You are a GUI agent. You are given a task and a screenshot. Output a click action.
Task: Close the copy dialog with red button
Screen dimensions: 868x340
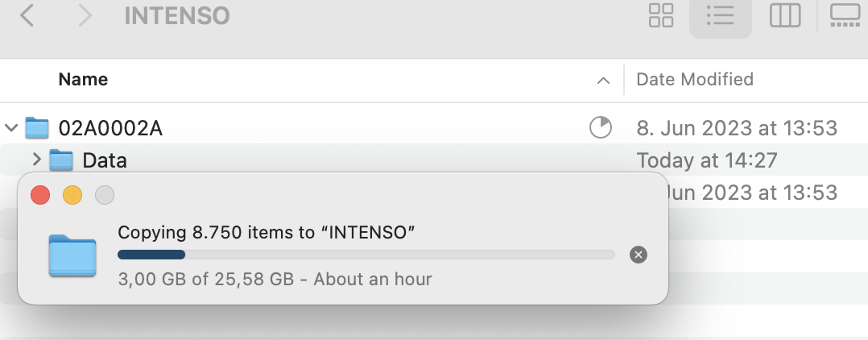coord(40,195)
